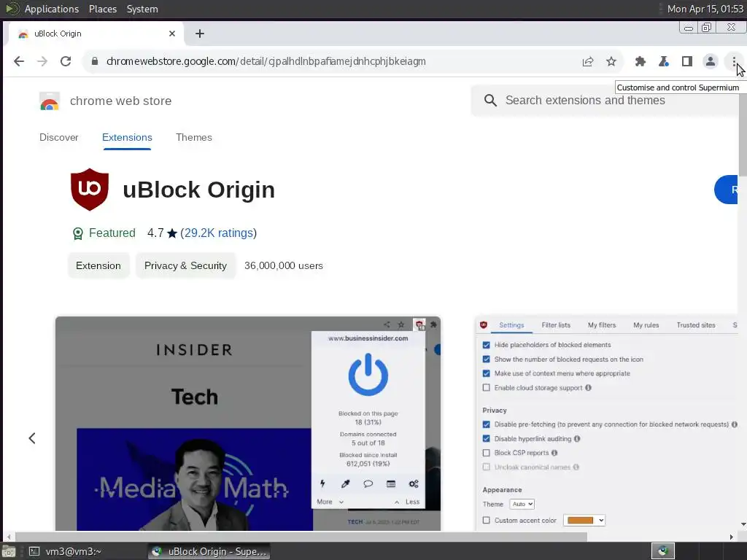Viewport: 747px width, 560px height.
Task: Open the uBlock settings screenshot thumbnail
Action: pos(606,422)
